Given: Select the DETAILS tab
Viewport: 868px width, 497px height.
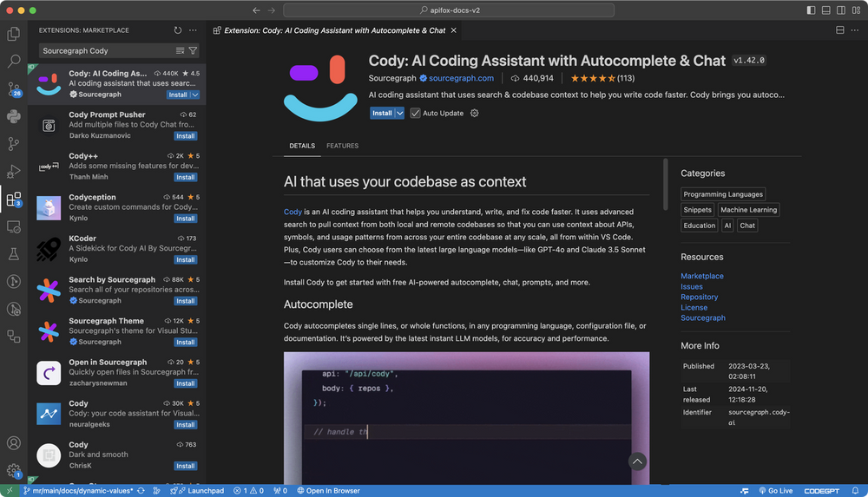Looking at the screenshot, I should [302, 146].
